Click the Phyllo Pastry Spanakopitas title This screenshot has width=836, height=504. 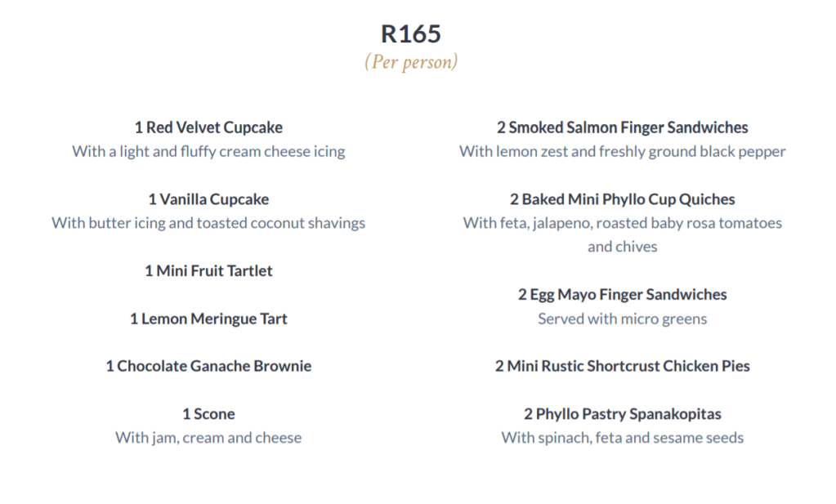point(622,414)
